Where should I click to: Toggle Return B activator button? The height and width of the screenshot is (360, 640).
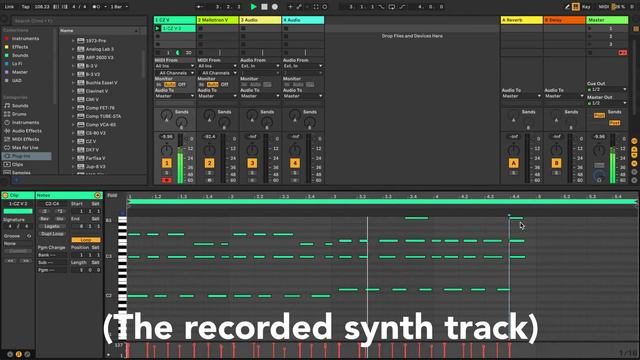click(556, 163)
